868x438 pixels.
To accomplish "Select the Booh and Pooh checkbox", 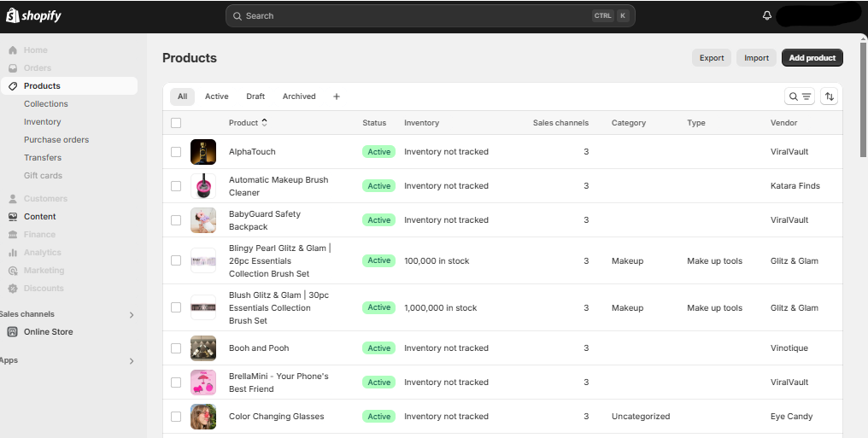I will 176,347.
